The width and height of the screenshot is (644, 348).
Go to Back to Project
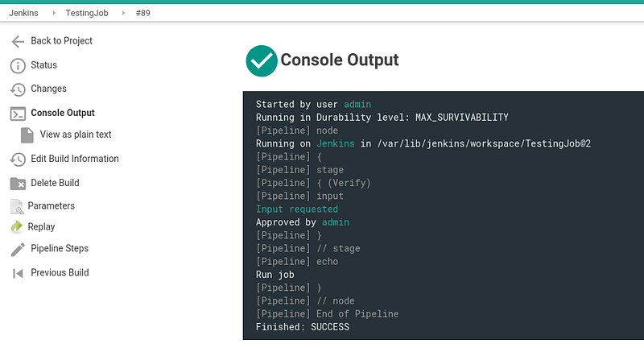62,40
